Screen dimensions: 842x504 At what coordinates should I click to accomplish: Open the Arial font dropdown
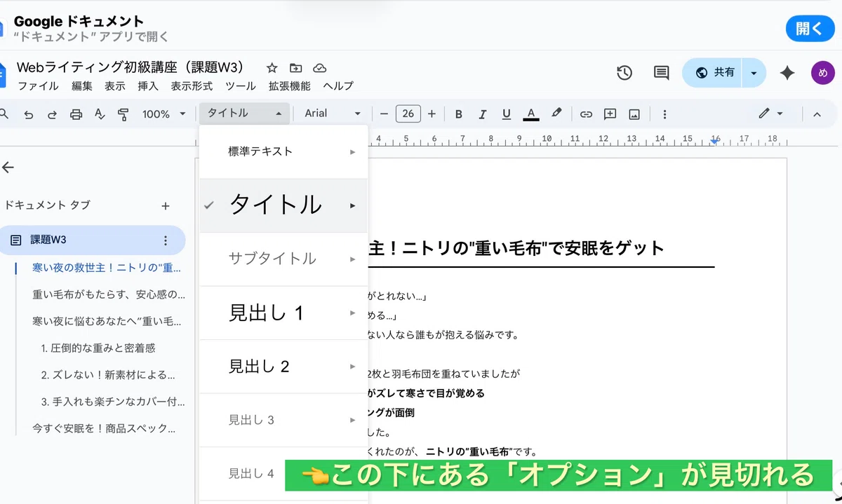click(333, 114)
